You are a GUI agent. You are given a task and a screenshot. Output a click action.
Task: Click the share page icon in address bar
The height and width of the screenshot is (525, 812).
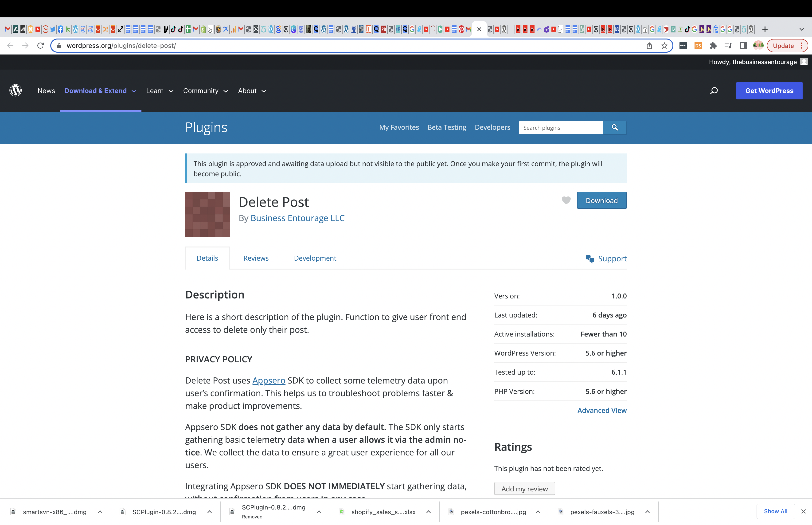pyautogui.click(x=649, y=46)
